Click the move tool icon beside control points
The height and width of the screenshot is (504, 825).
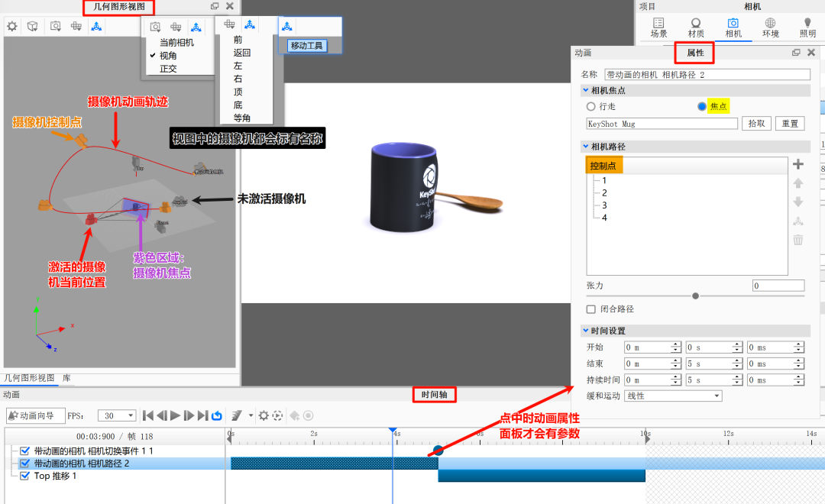click(x=798, y=221)
